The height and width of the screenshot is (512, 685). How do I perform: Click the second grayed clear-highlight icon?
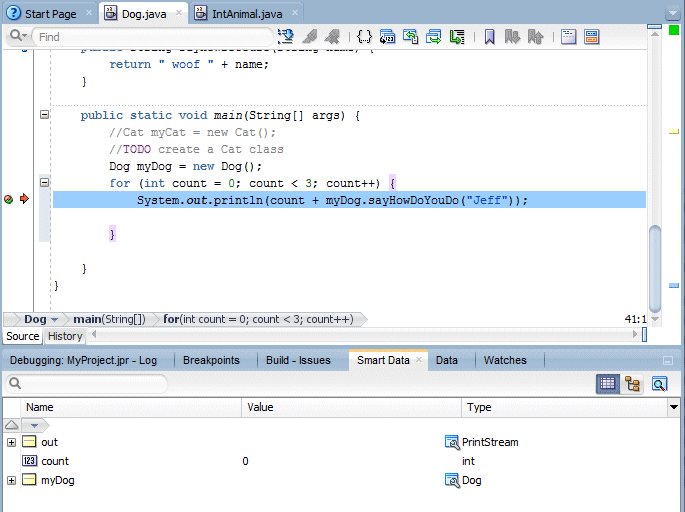tap(332, 37)
